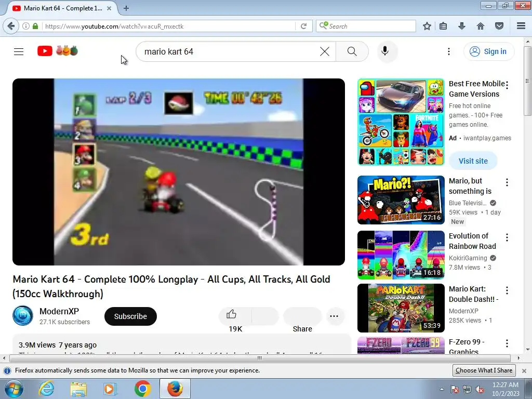Open the Pocket icon in Firefox toolbar
This screenshot has width=532, height=399.
tap(499, 26)
